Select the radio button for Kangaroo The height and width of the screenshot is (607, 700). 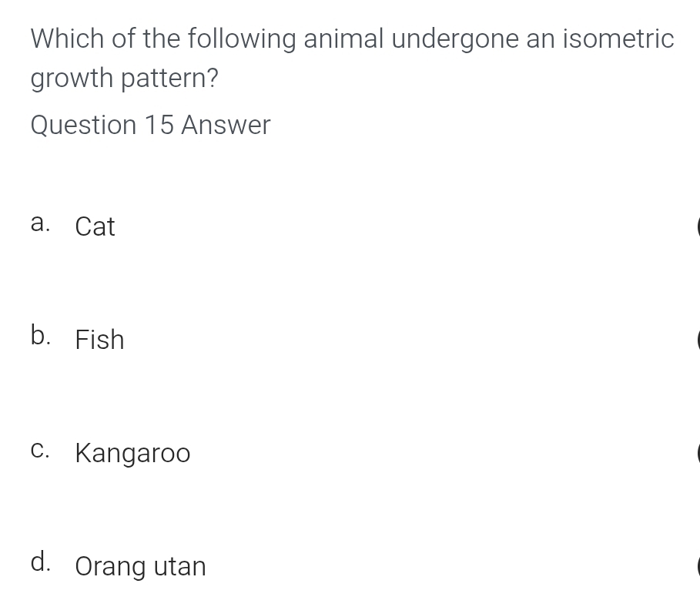point(697,453)
